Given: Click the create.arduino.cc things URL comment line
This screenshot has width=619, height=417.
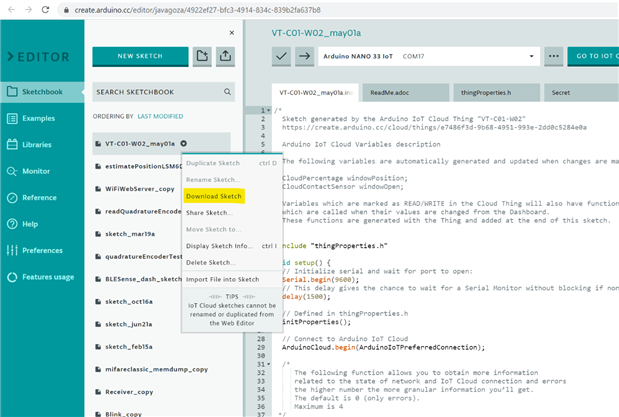Looking at the screenshot, I should [x=434, y=127].
